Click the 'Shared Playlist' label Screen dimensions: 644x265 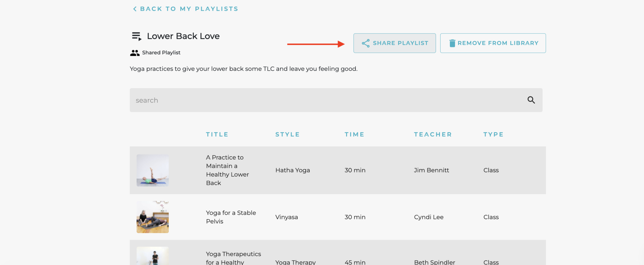[x=161, y=53]
